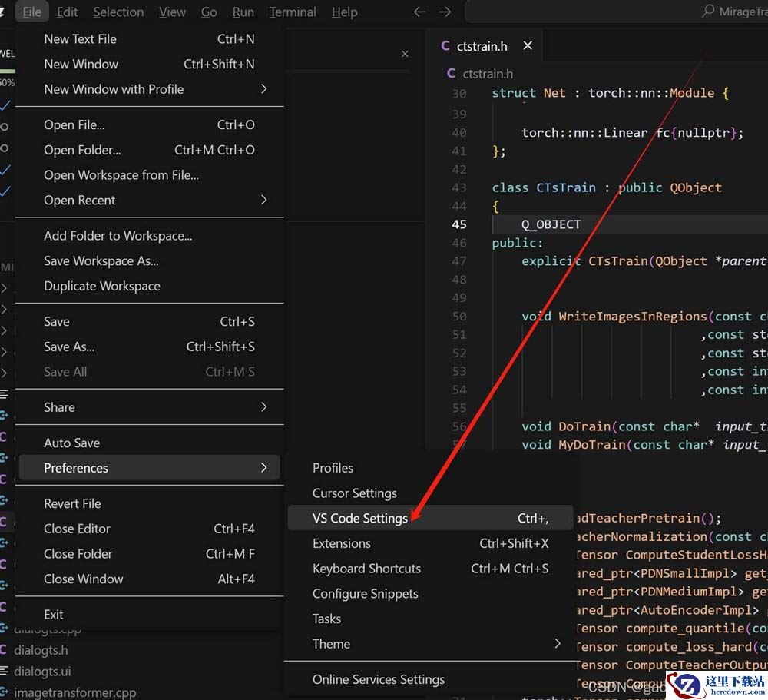
Task: Choose New Window
Action: pyautogui.click(x=150, y=65)
